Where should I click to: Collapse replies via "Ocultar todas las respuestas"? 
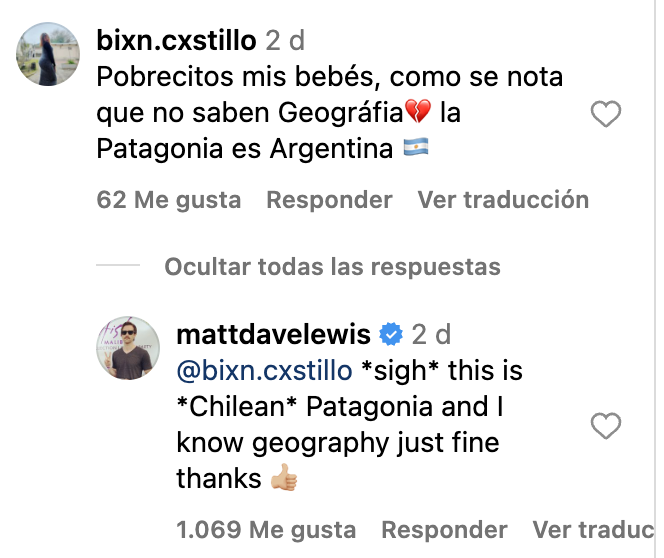pyautogui.click(x=332, y=267)
